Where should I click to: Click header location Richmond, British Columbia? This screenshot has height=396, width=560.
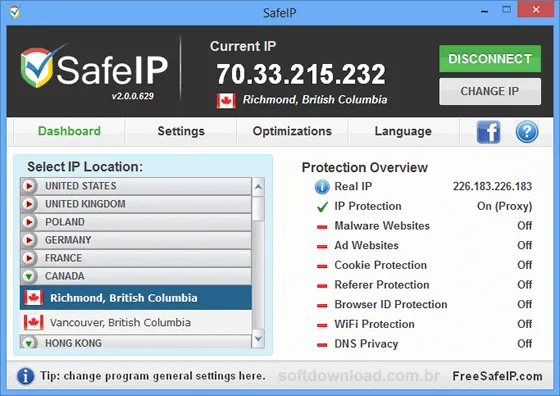coord(315,100)
